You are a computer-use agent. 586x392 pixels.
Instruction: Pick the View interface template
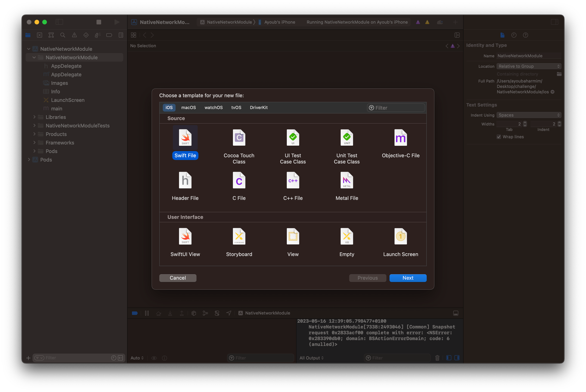pyautogui.click(x=293, y=242)
